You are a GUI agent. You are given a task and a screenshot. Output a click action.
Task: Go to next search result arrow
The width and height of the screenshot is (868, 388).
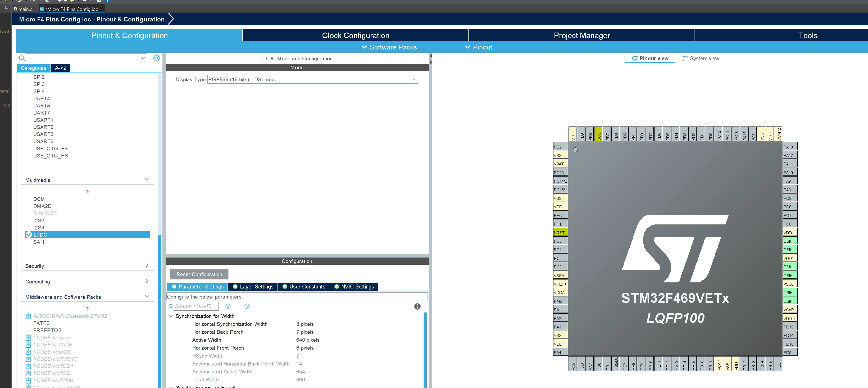[x=247, y=306]
